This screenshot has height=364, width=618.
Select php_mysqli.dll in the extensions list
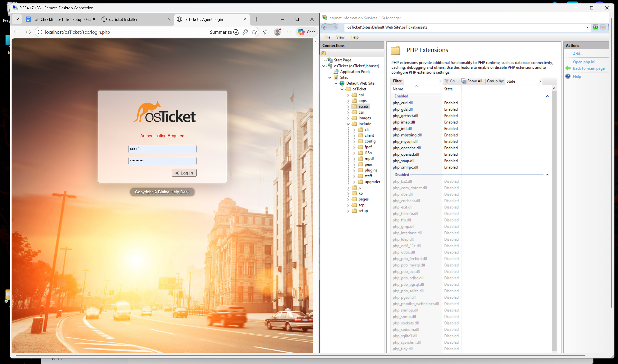pos(405,141)
